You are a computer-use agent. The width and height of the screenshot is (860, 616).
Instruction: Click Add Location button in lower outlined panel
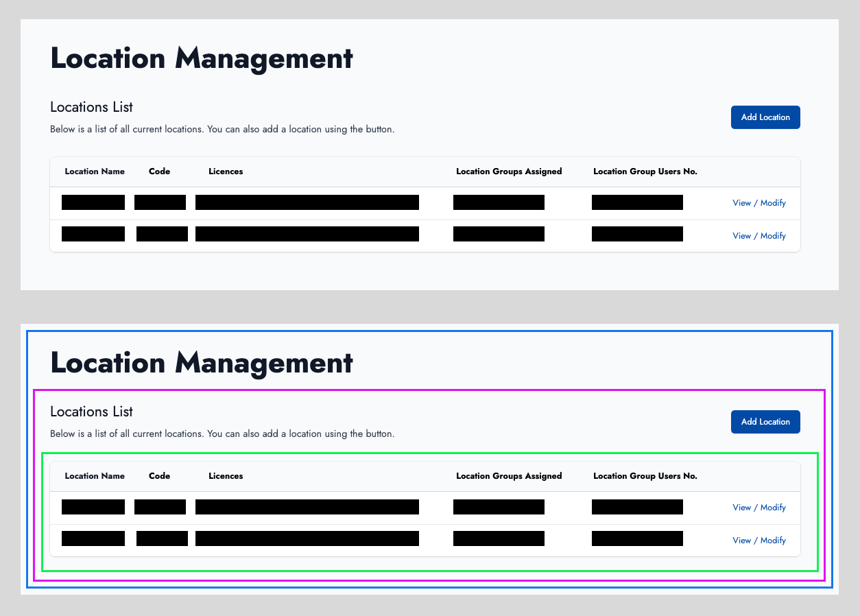point(765,422)
